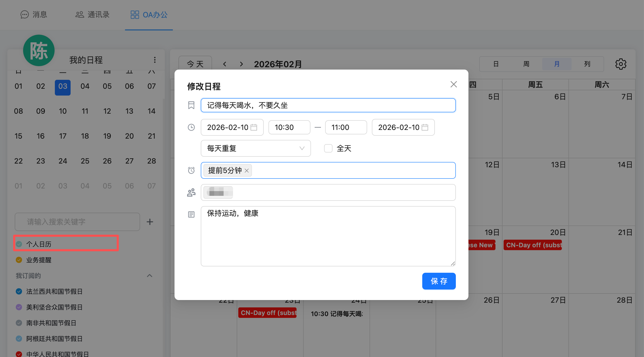This screenshot has width=644, height=357.
Task: Open the three-dot menu beside 我的日程
Action: (x=155, y=60)
